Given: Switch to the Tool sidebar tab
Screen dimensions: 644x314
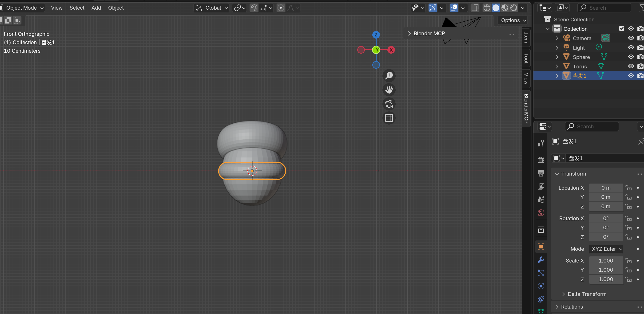Looking at the screenshot, I should tap(526, 58).
